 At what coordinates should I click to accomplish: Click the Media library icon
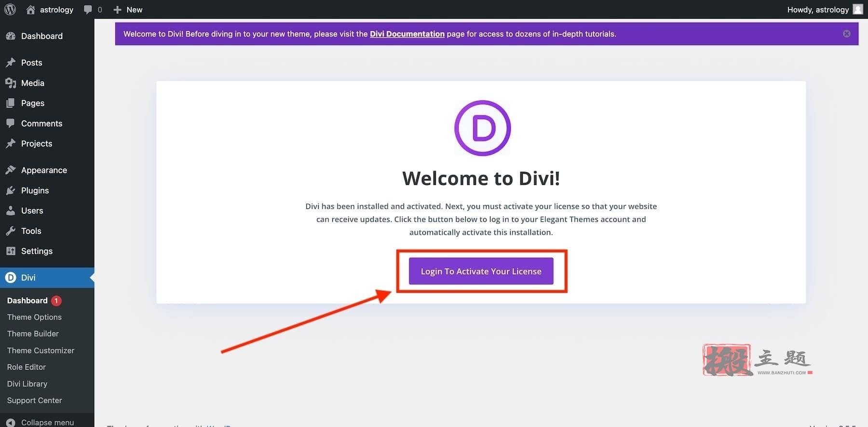pyautogui.click(x=11, y=83)
